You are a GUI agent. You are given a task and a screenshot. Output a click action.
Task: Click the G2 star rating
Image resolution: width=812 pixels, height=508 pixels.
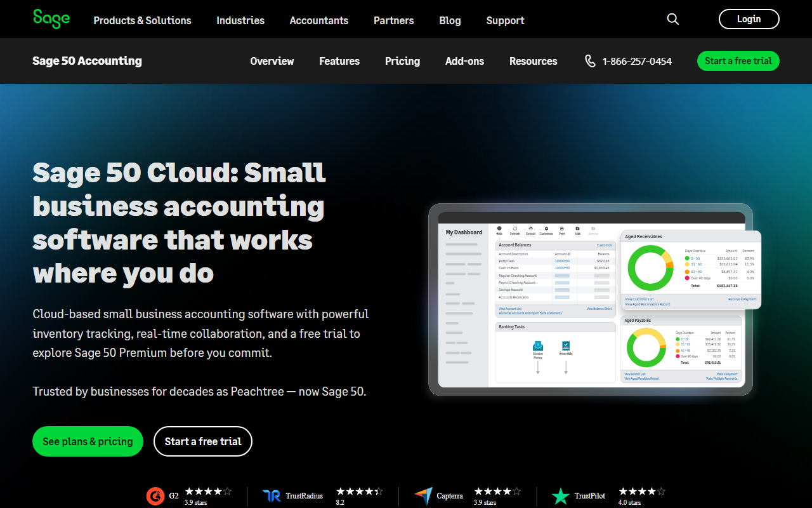pos(208,491)
